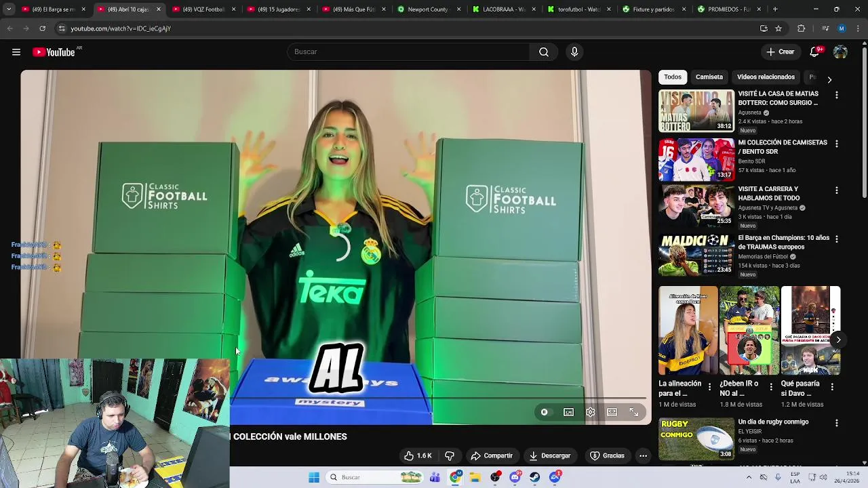This screenshot has height=488, width=868.
Task: Click the Compartir share button
Action: [x=492, y=455]
